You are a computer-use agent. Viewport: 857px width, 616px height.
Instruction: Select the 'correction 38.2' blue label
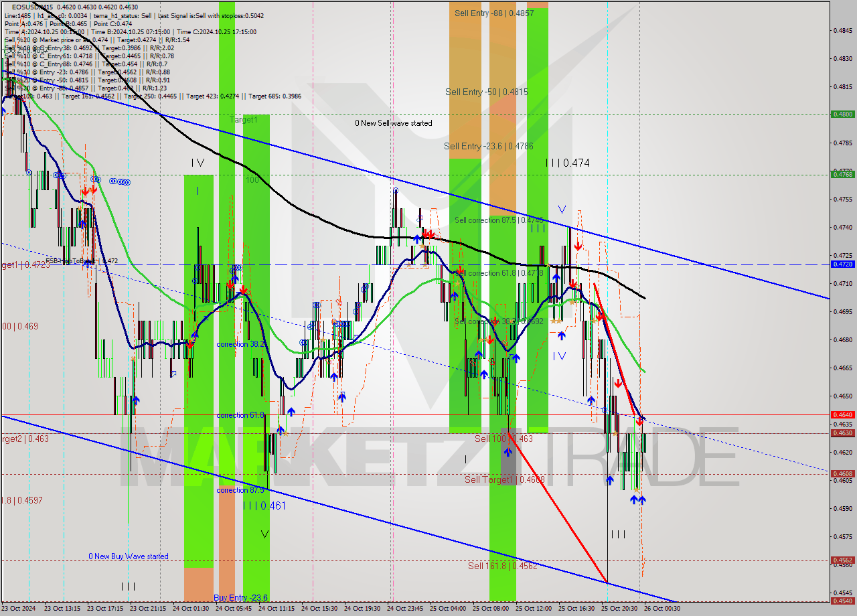(242, 344)
